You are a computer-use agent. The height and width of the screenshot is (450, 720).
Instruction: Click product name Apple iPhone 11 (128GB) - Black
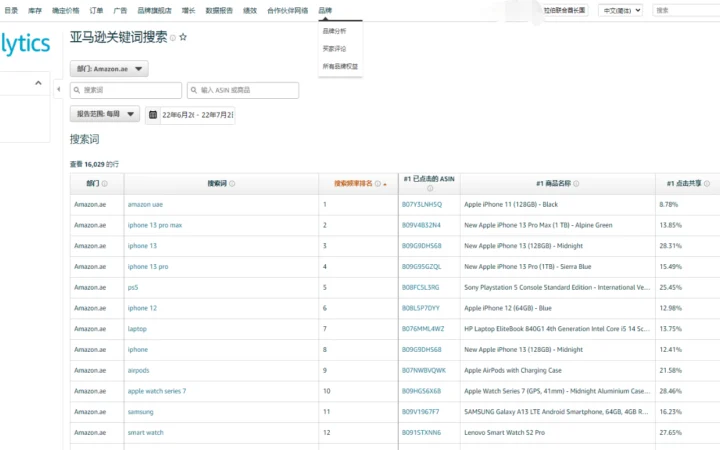tap(511, 204)
